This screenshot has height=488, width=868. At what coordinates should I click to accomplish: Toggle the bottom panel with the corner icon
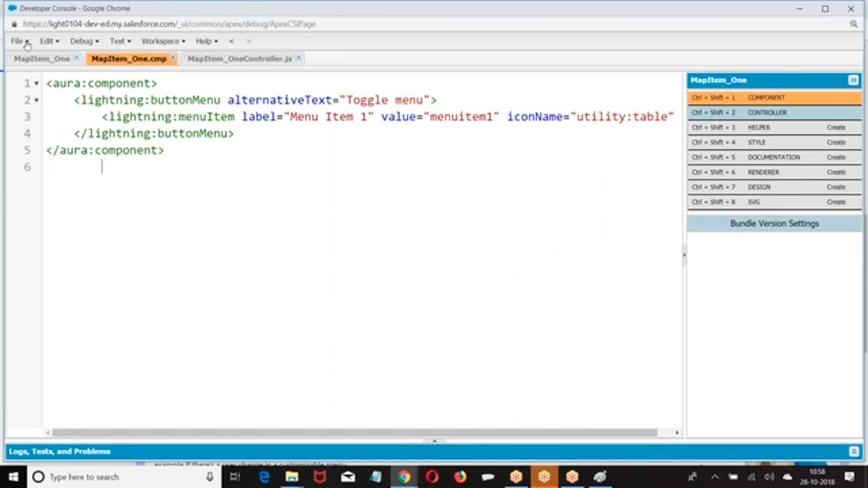[854, 451]
